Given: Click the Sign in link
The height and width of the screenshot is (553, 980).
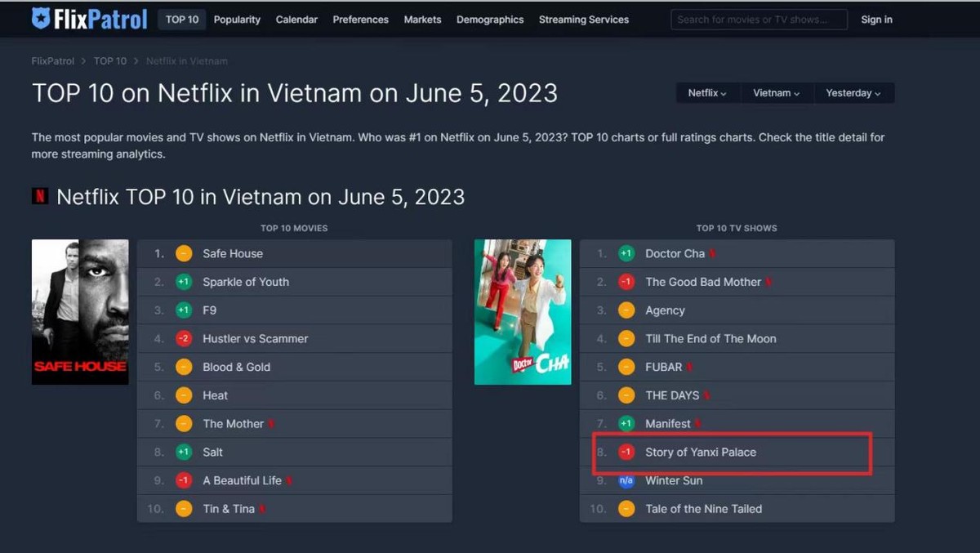Looking at the screenshot, I should pyautogui.click(x=876, y=20).
